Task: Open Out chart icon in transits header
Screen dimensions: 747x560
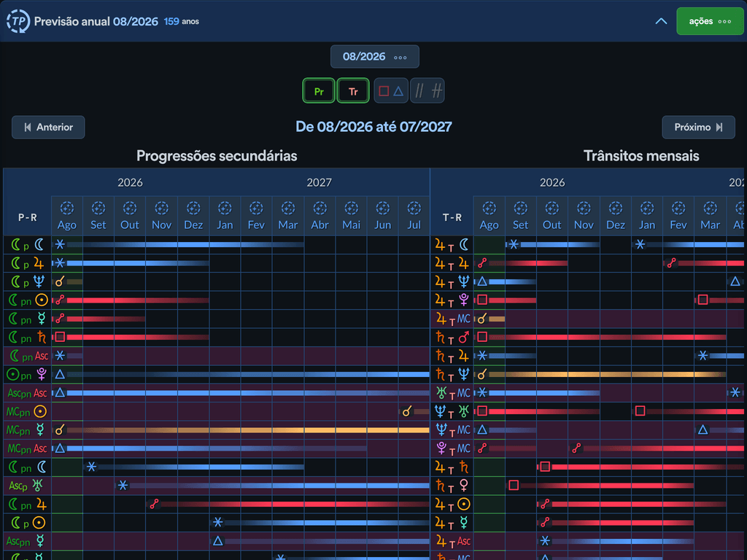Action: [552, 208]
